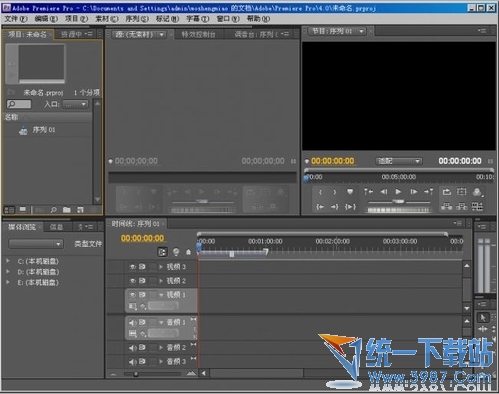This screenshot has width=499, height=394.
Task: Collapse the 音频 1 track
Action: pos(161,322)
